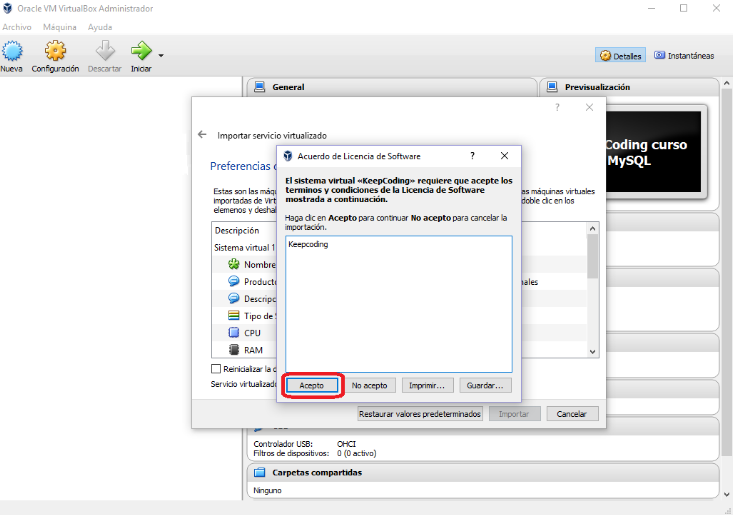The width and height of the screenshot is (733, 515).
Task: Click help question mark in license dialog
Action: (472, 156)
